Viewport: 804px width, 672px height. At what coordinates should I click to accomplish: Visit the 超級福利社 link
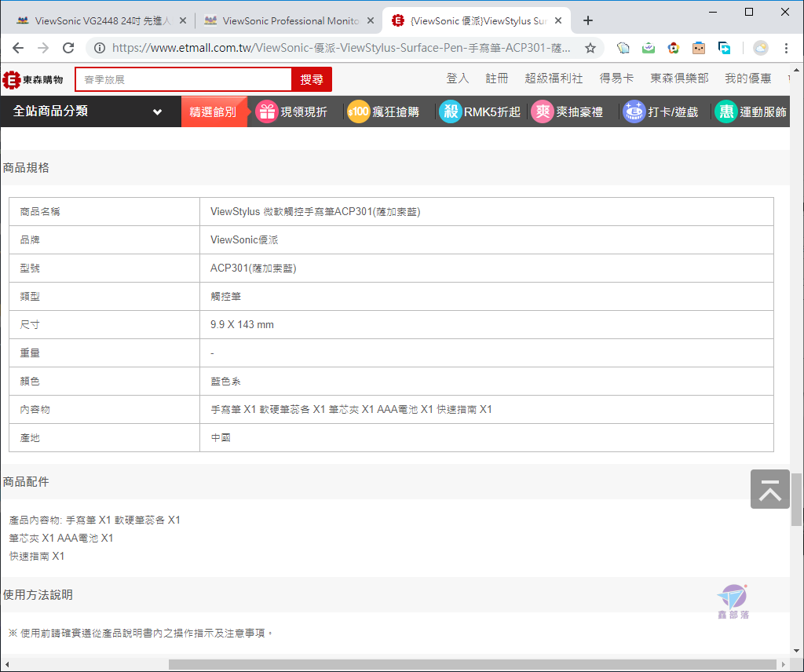coord(554,79)
